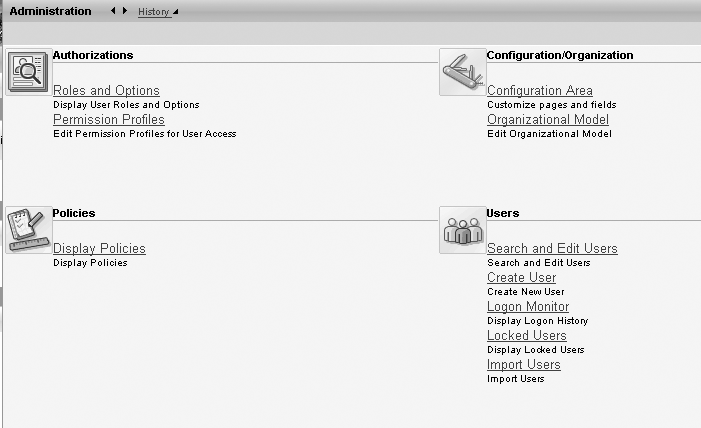
Task: Click the Authorizations magnifier icon
Action: coord(27,72)
